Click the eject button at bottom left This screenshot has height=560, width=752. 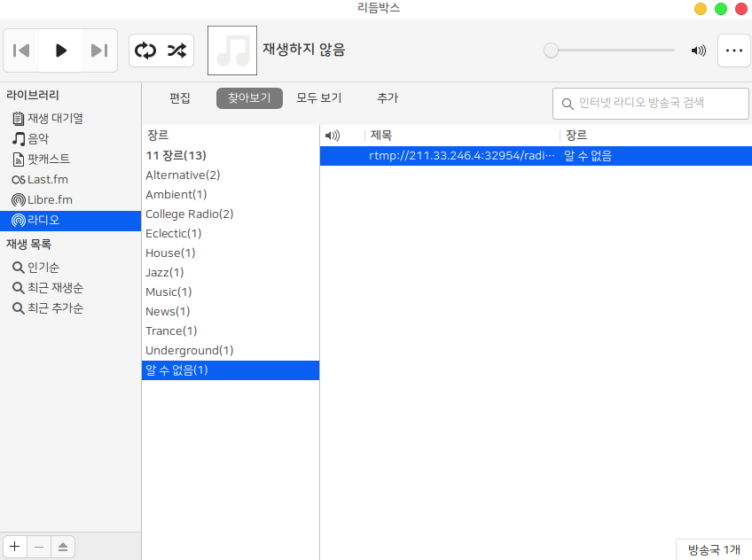point(63,547)
